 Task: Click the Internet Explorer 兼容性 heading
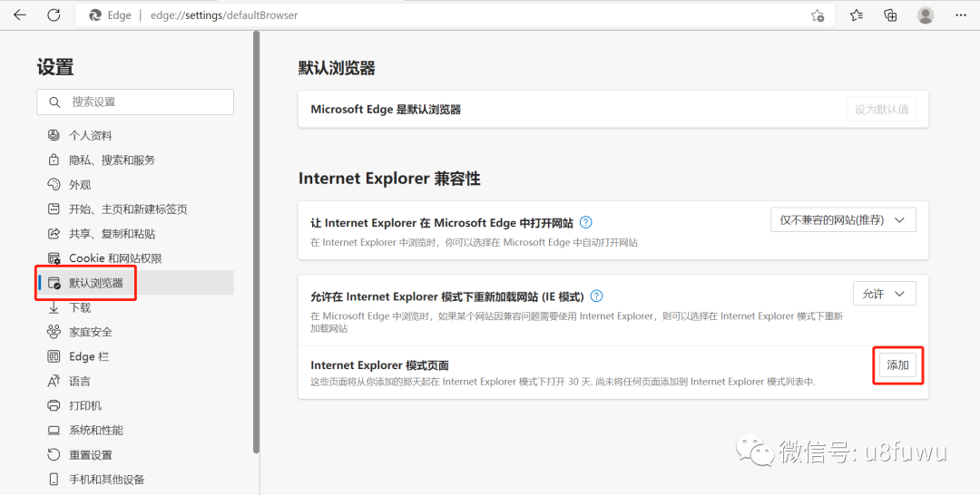click(x=388, y=179)
